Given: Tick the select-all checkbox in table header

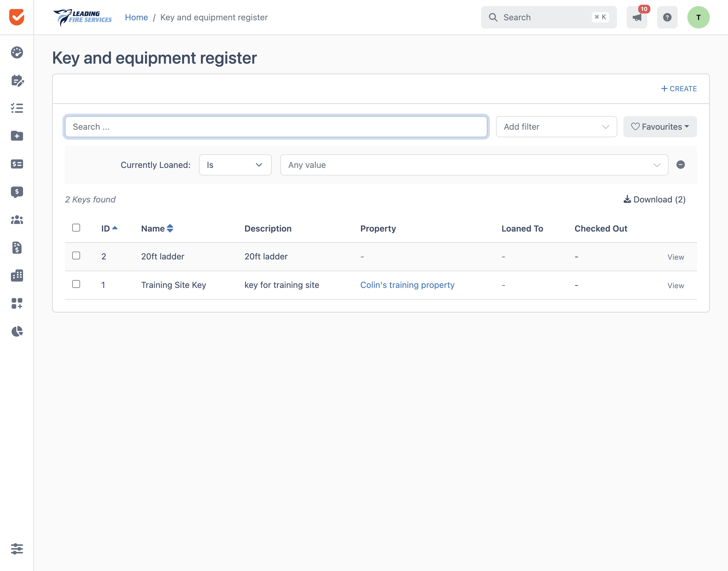Looking at the screenshot, I should [76, 228].
